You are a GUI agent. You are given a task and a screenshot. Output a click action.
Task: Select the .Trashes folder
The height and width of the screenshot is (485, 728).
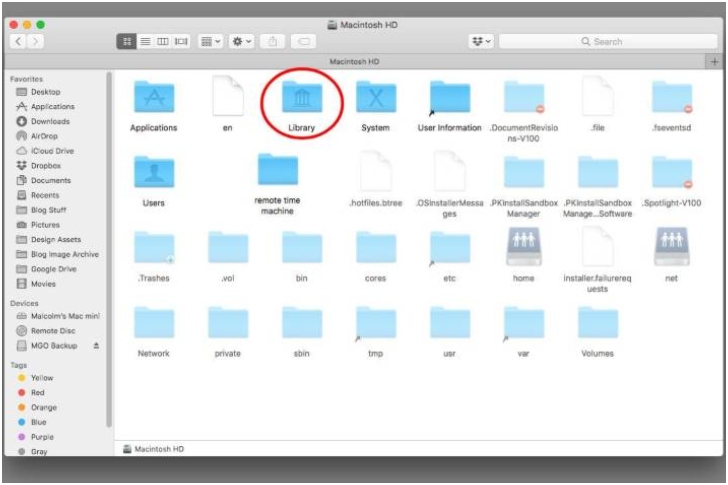154,247
